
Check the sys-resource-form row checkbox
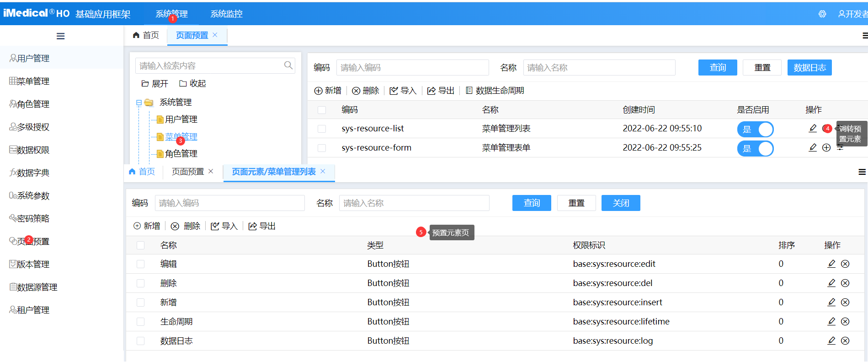pos(322,148)
